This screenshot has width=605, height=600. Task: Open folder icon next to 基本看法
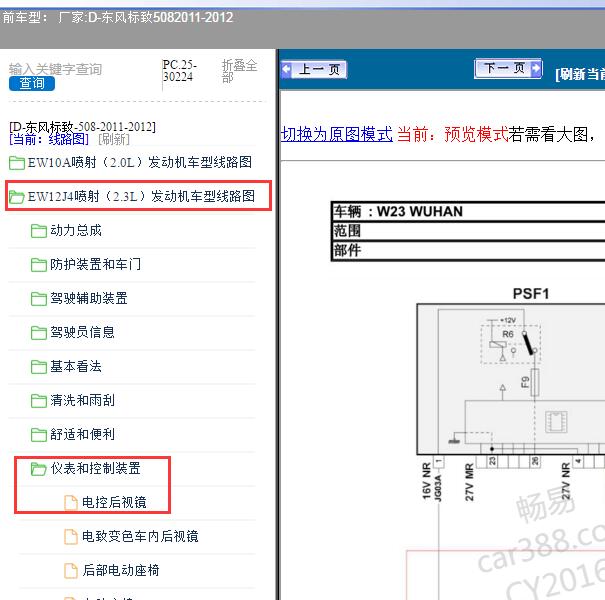(x=39, y=367)
